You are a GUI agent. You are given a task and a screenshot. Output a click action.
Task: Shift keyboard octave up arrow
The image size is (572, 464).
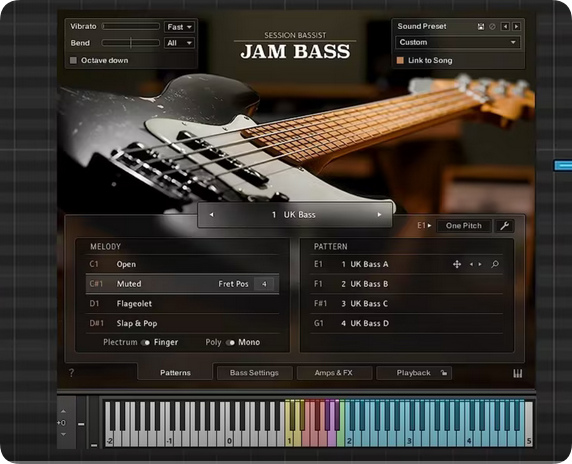[63, 411]
